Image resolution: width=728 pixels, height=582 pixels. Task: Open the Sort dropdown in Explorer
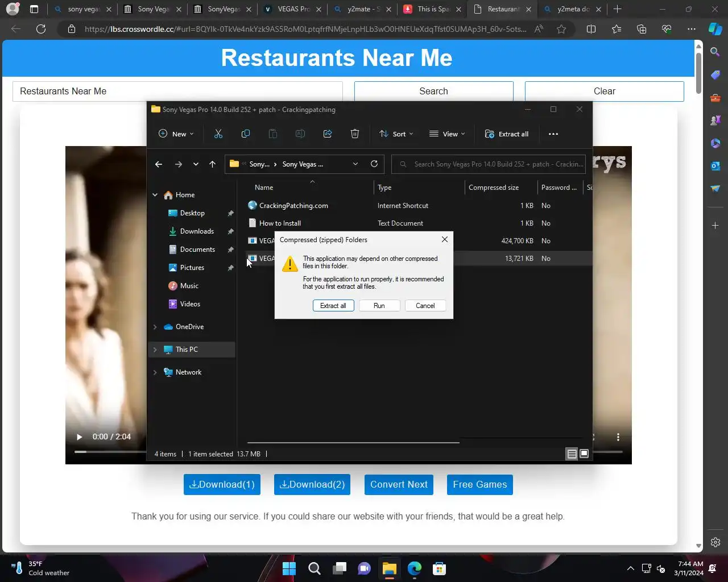tap(396, 134)
